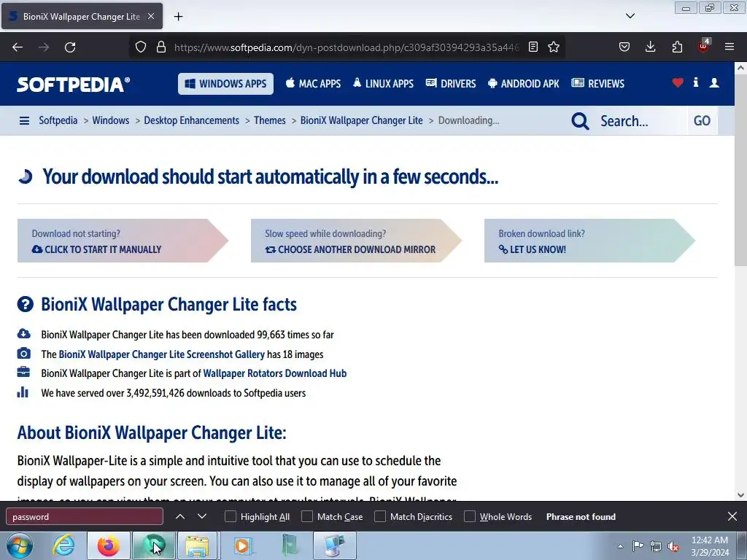Screen dimensions: 747x560
Task: Go to Windows breadcrumb link
Action: coord(111,120)
